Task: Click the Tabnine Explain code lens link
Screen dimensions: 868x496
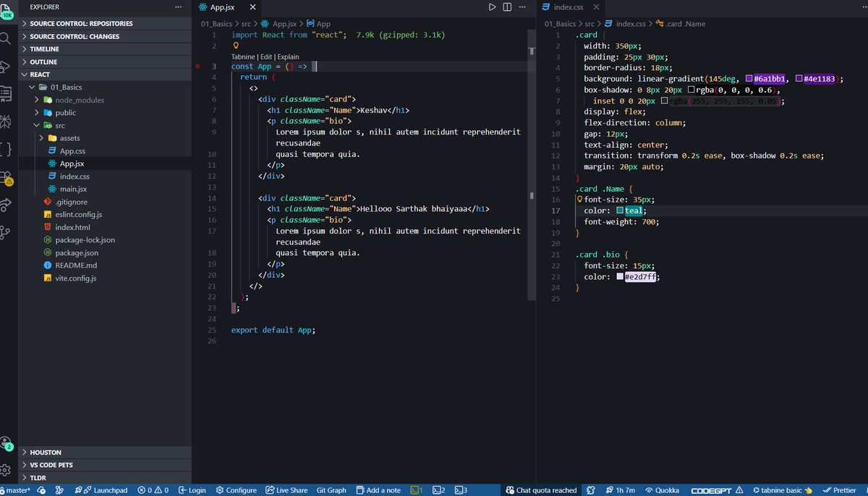Action: (x=288, y=56)
